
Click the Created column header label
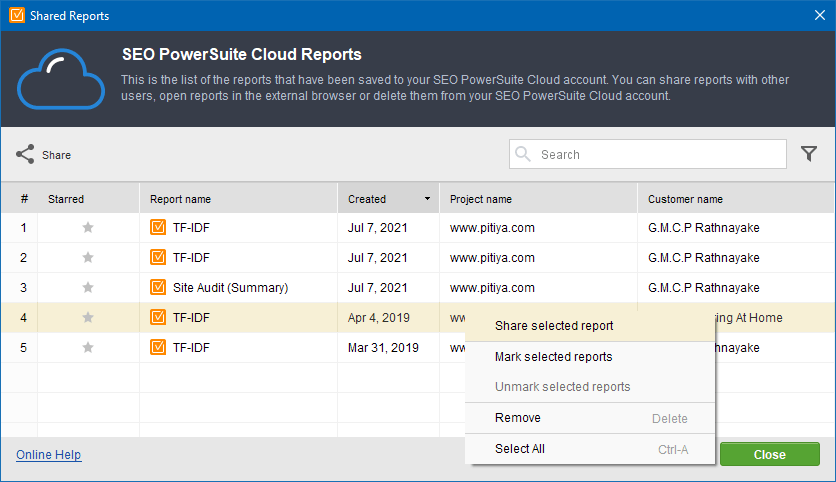point(367,199)
